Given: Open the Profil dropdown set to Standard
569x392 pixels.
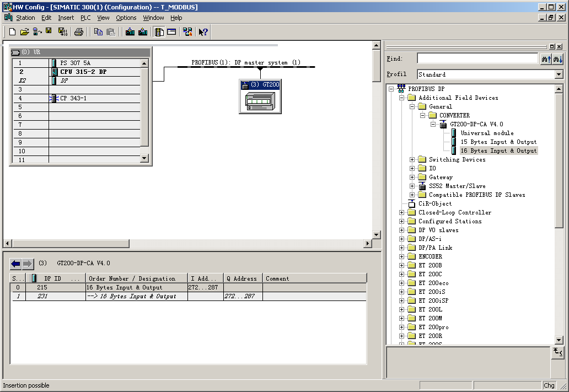Looking at the screenshot, I should tap(559, 74).
